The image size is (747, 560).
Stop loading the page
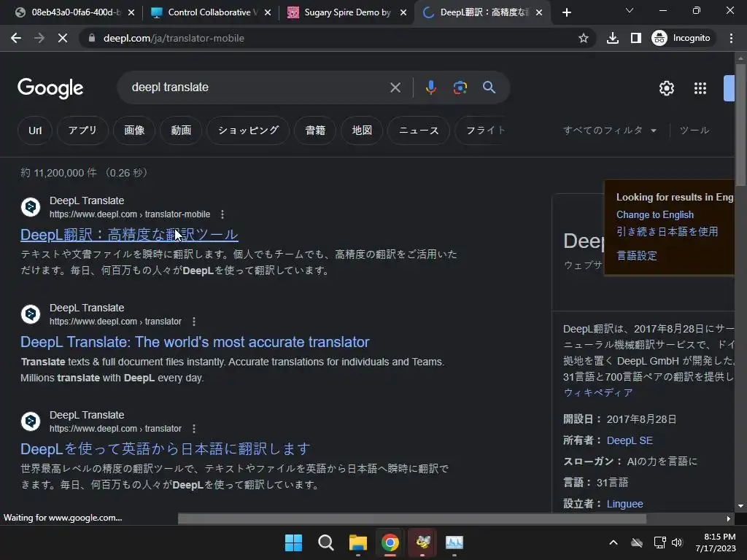(63, 38)
